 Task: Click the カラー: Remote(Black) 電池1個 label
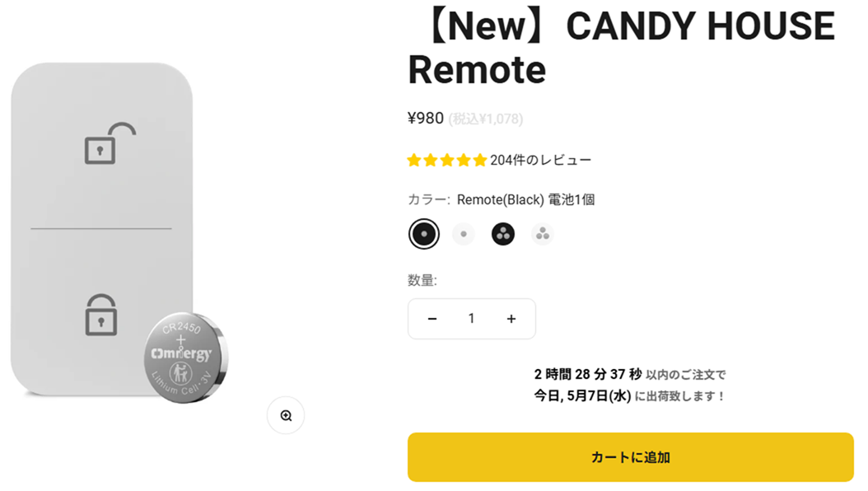click(501, 200)
